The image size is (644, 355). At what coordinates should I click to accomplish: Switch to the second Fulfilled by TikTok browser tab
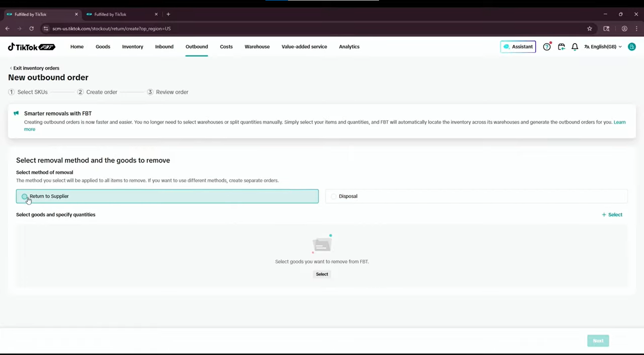[x=122, y=14]
